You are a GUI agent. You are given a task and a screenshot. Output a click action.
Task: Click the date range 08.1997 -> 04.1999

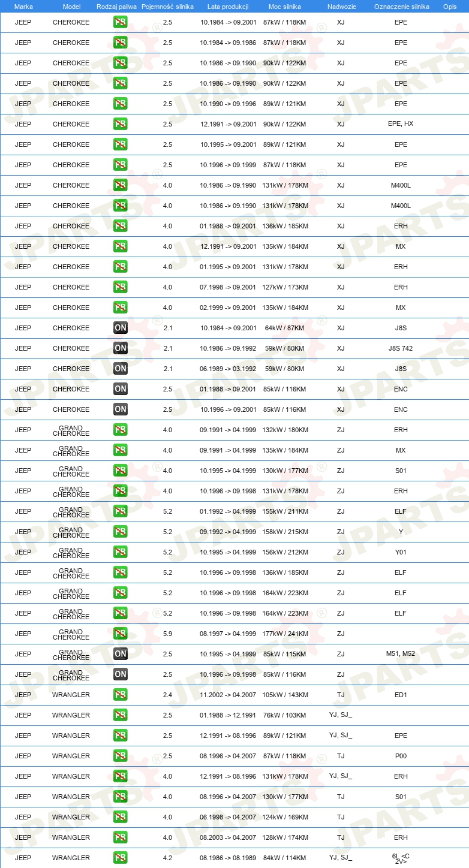point(228,634)
